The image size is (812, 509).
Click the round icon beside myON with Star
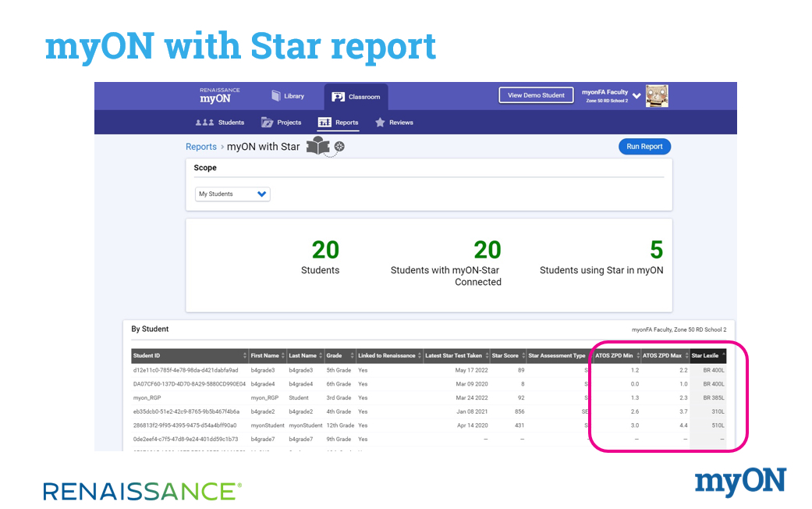point(339,147)
